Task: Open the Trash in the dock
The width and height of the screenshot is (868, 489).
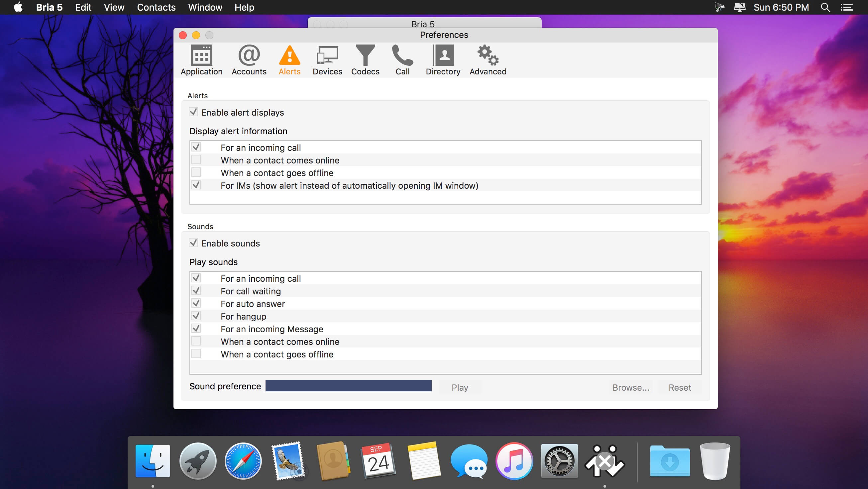Action: point(715,461)
